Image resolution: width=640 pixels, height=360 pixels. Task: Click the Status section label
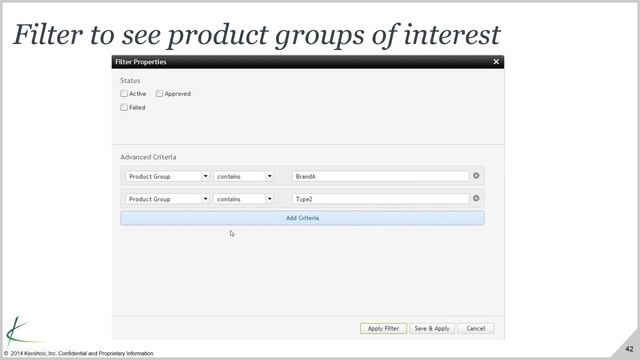[x=130, y=80]
